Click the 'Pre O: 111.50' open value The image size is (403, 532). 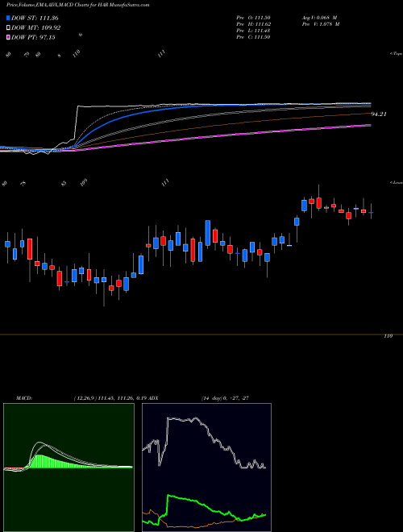253,18
